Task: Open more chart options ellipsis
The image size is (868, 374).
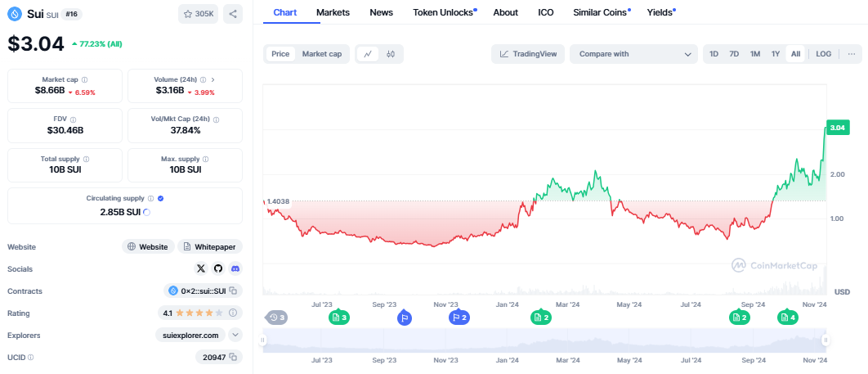Action: click(852, 54)
